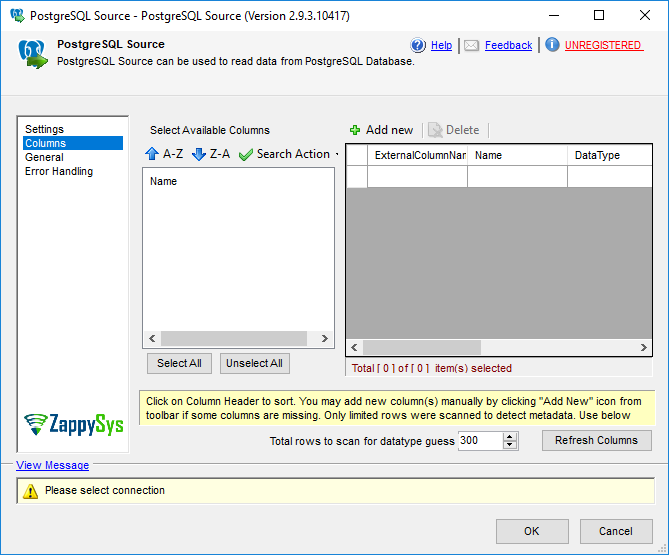Click the Feedback envelope icon

(x=471, y=45)
